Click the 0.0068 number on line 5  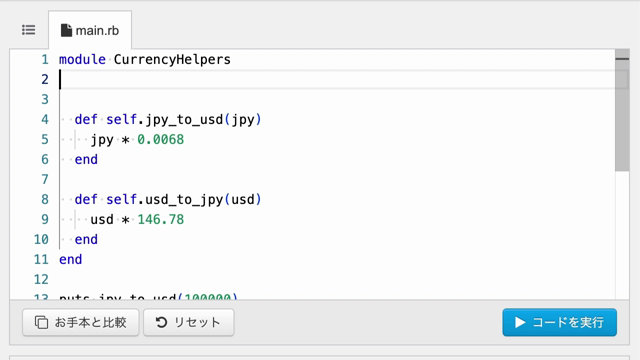pos(160,140)
